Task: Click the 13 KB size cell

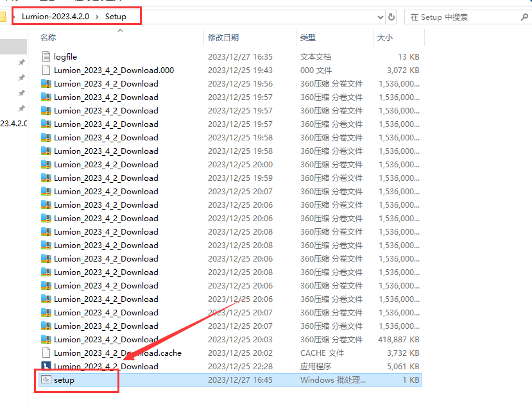Action: click(409, 56)
